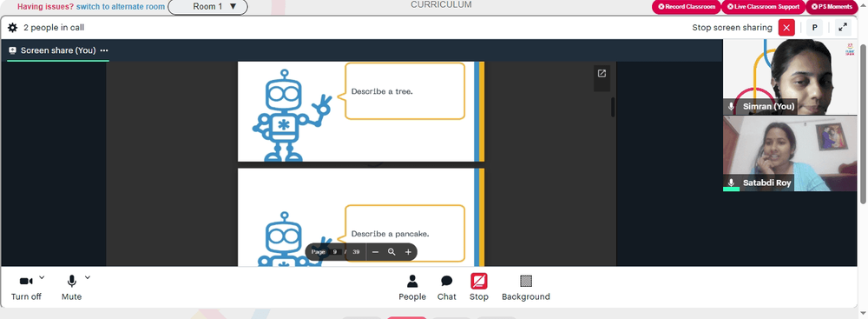Click switch to alternate room link

(x=120, y=7)
